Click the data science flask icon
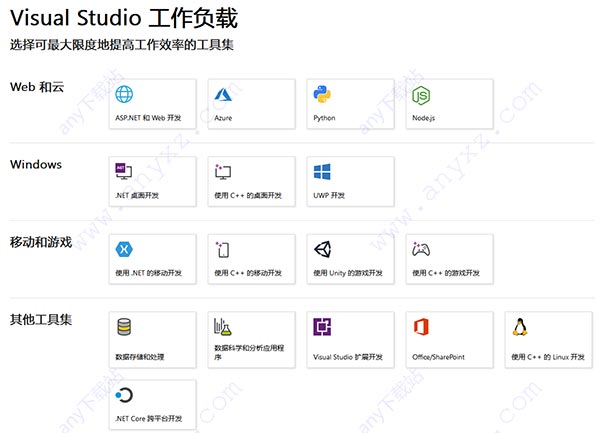600x433 pixels. click(x=223, y=327)
